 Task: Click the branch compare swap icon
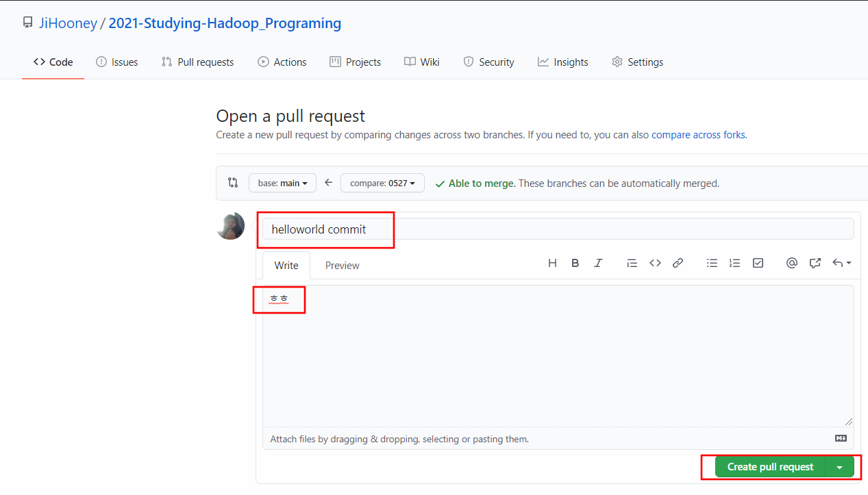coord(233,183)
